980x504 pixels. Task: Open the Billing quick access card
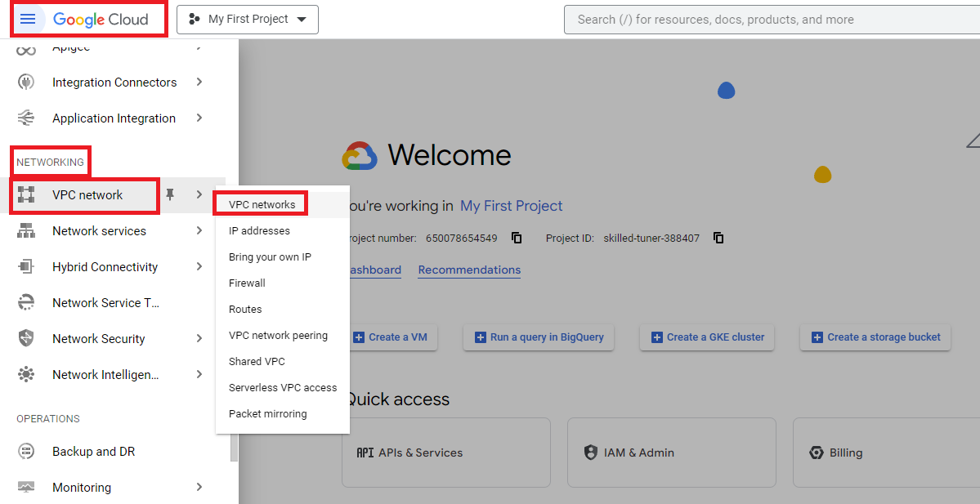click(x=886, y=453)
